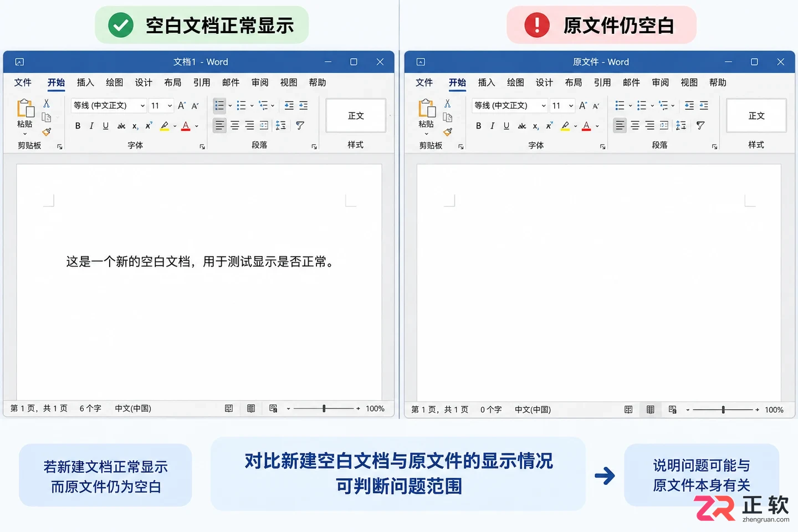Screen dimensions: 798x532
Task: Decrease paragraph indent in 文档1 window
Action: click(289, 105)
